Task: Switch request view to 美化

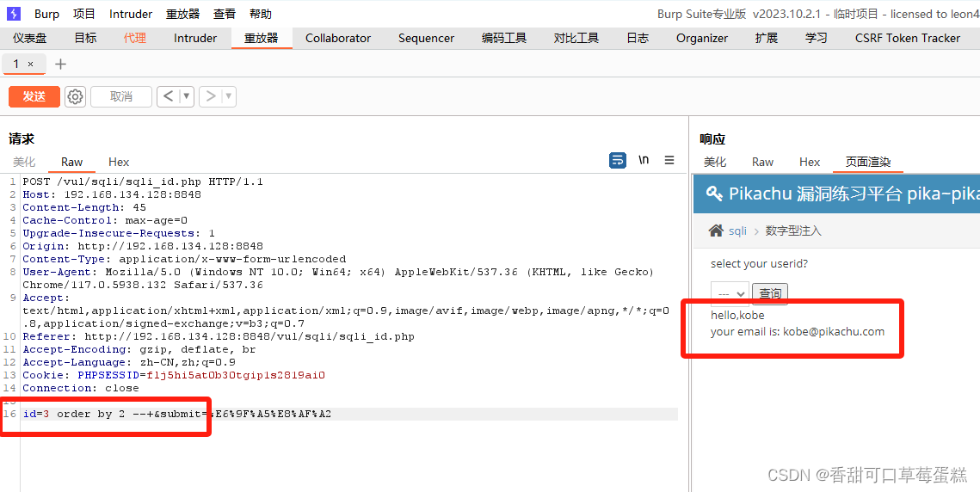Action: tap(24, 162)
